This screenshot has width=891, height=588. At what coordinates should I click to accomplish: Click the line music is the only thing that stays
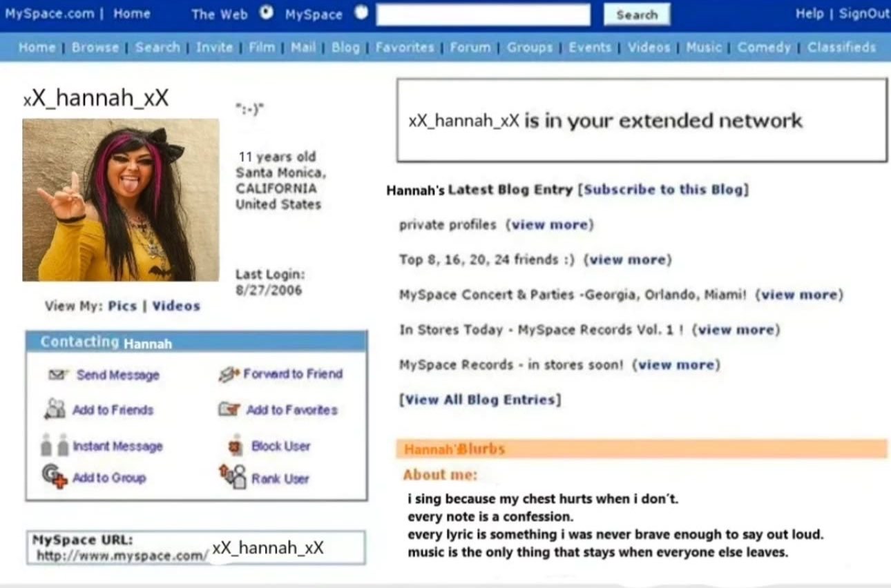[598, 552]
